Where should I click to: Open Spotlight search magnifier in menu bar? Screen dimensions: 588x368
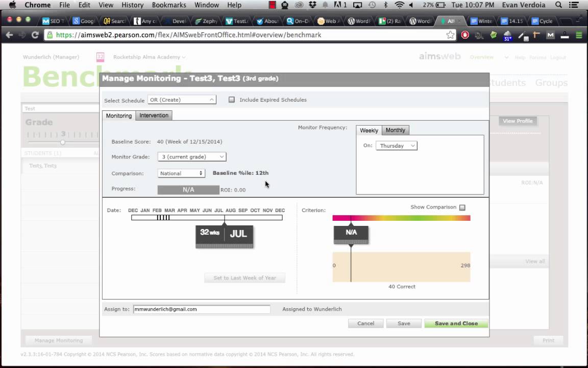[x=558, y=5]
